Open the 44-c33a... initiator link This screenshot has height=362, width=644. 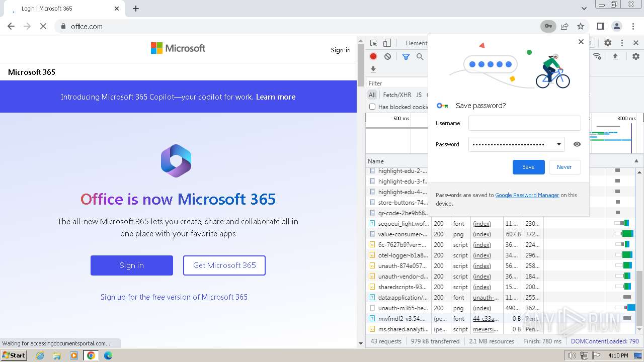tap(486, 318)
